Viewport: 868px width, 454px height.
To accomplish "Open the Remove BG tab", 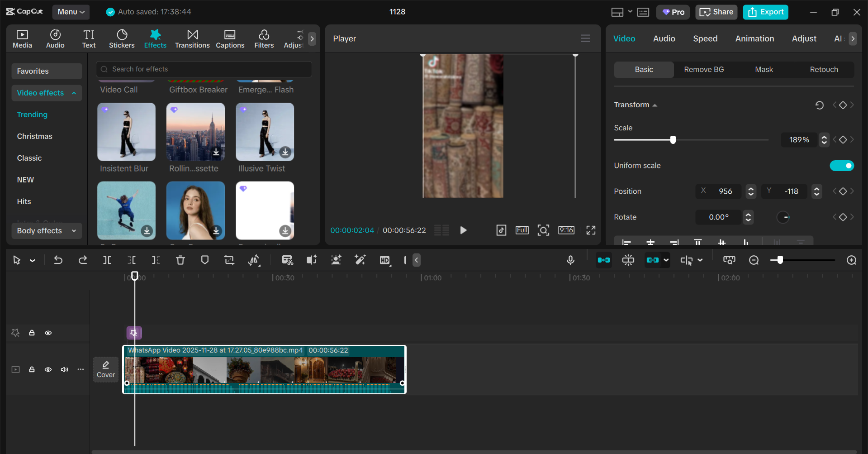I will tap(703, 69).
